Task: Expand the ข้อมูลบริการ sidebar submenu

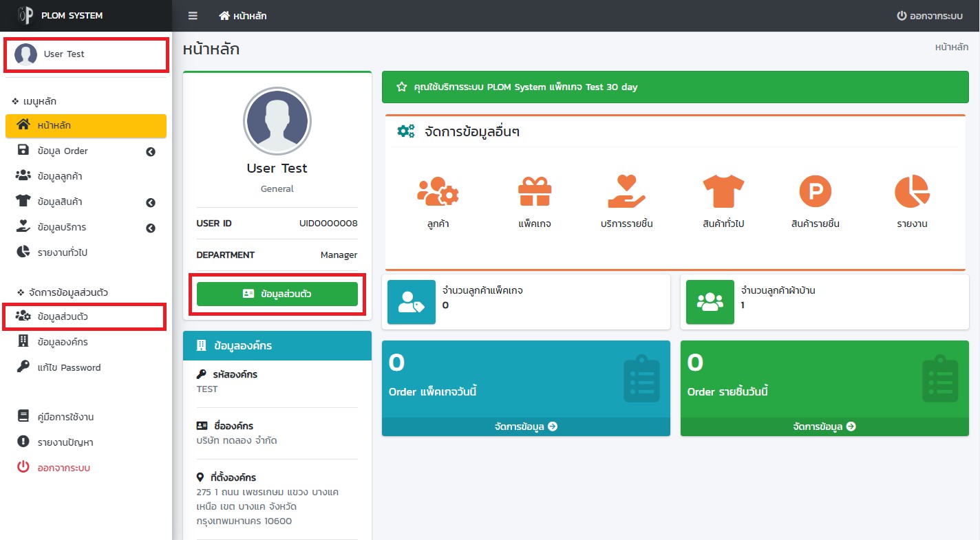Action: coord(151,228)
